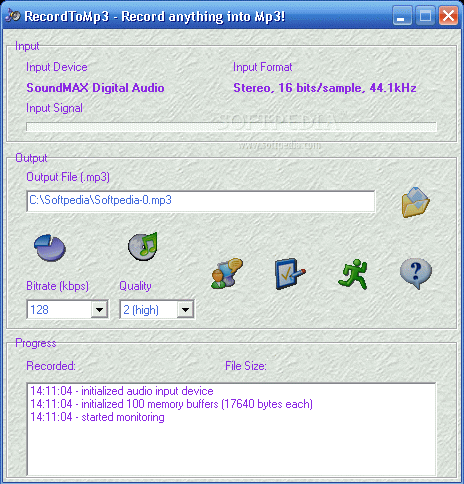This screenshot has width=464, height=484.
Task: Click the open folder browse icon
Action: [x=415, y=202]
